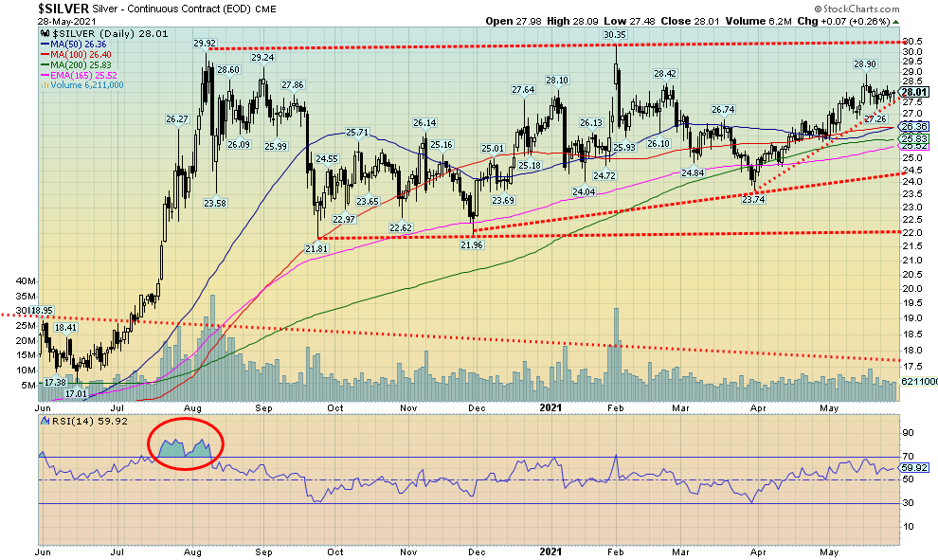Image resolution: width=938 pixels, height=560 pixels.
Task: Click the 21.81 low price label
Action: pos(316,247)
